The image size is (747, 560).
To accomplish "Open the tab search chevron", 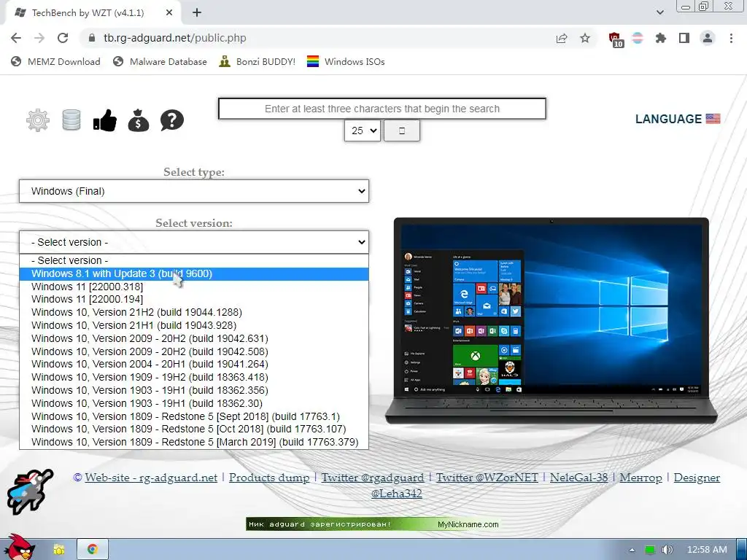I will tap(660, 13).
